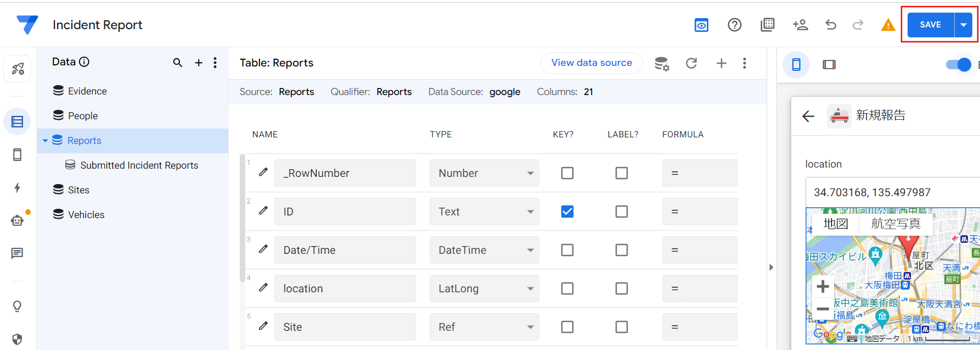
Task: Select the Vehicles table
Action: (x=132, y=215)
